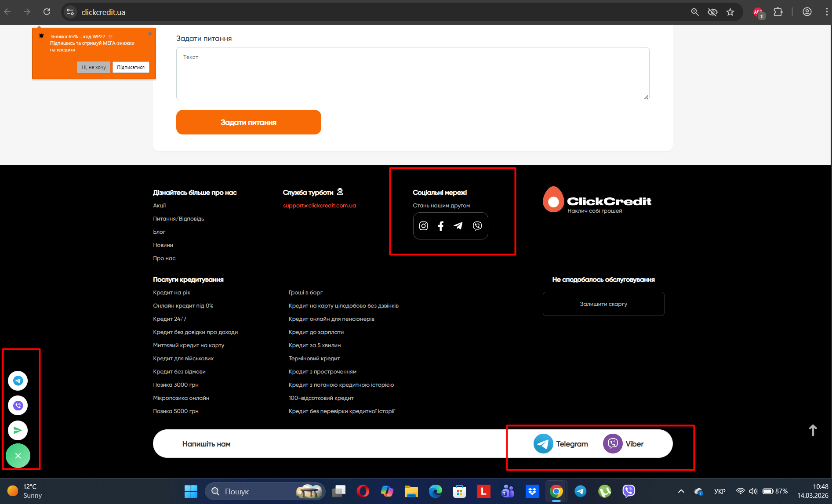Open the 'Кредит на рік' link
832x504 pixels.
pos(172,293)
